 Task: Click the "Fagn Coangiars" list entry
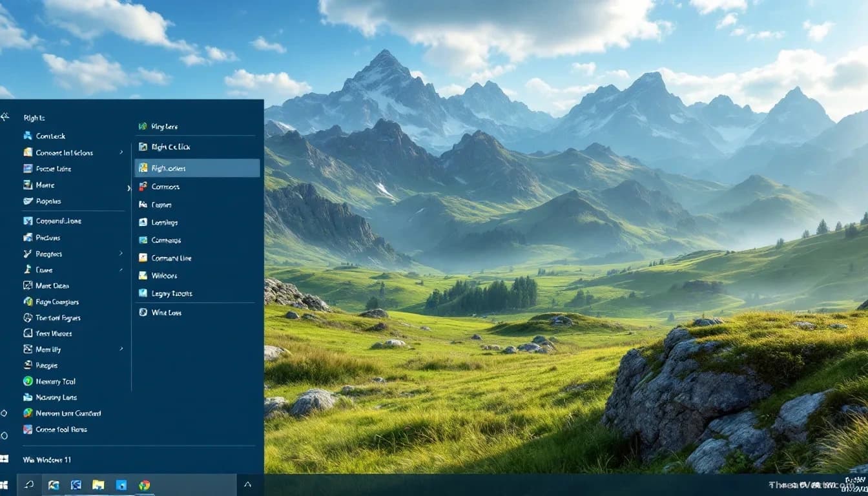pos(57,302)
